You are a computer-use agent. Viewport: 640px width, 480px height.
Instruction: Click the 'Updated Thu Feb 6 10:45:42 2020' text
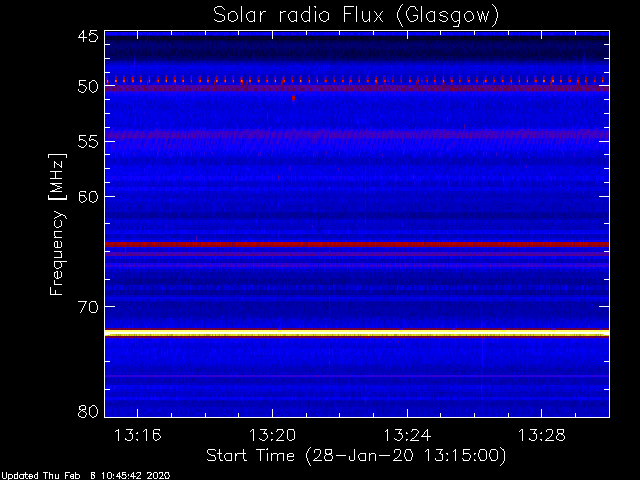(85, 476)
